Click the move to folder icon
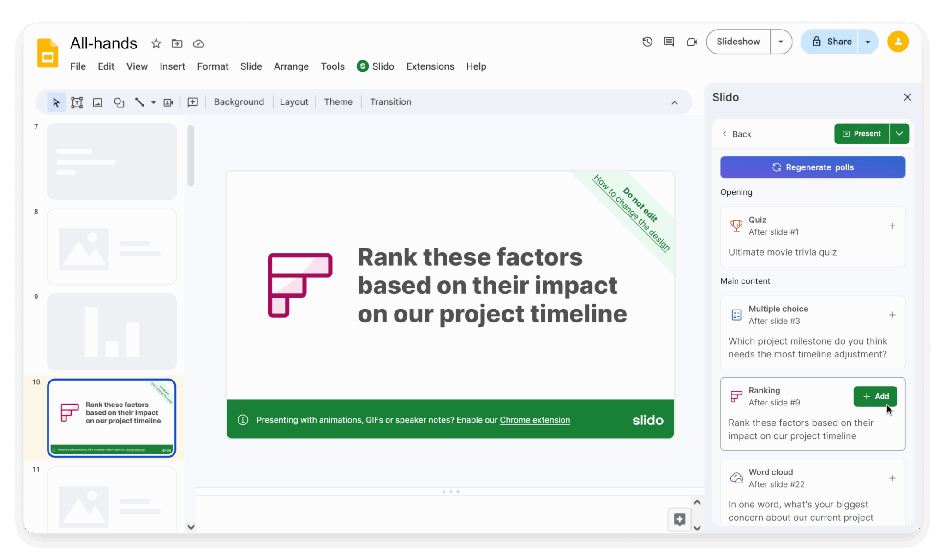 point(177,43)
